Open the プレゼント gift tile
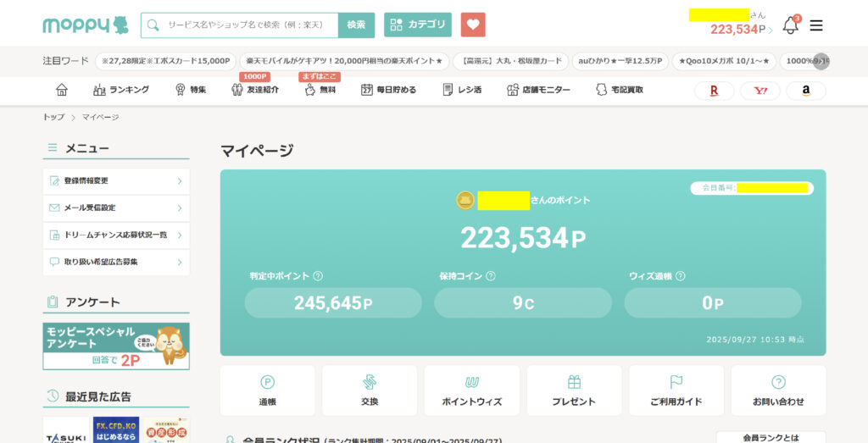Screen dimensions: 868x443 coord(574,390)
